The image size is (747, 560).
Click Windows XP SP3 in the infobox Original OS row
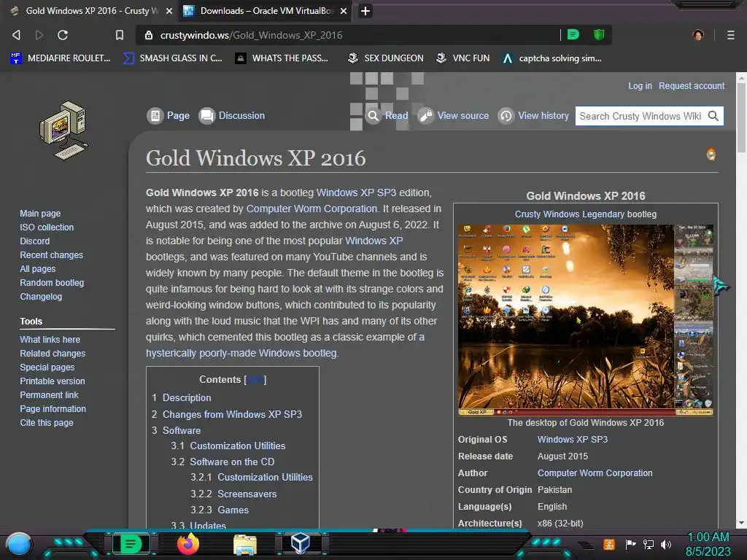[x=573, y=440]
